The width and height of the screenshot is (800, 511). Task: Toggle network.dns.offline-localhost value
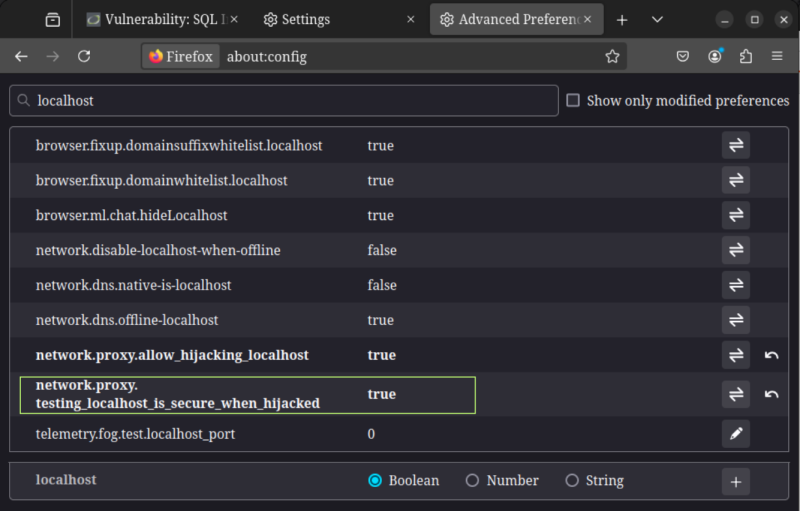coord(736,320)
